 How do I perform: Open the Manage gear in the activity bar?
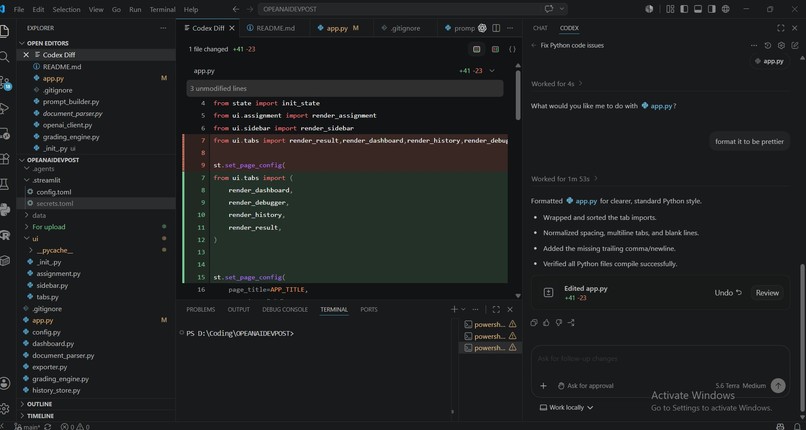click(5, 408)
